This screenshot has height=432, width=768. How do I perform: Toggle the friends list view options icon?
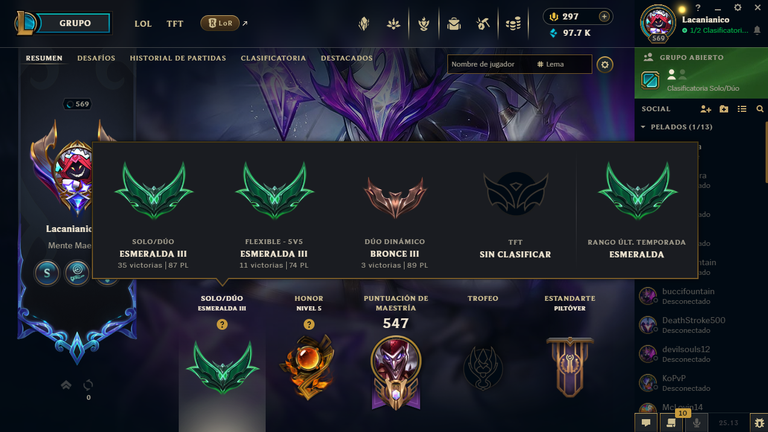tap(742, 109)
